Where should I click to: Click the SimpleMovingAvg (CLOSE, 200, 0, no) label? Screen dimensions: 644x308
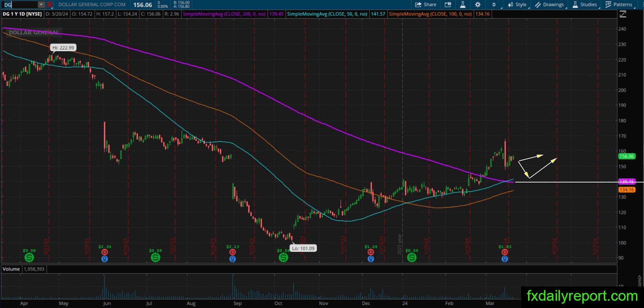point(224,14)
